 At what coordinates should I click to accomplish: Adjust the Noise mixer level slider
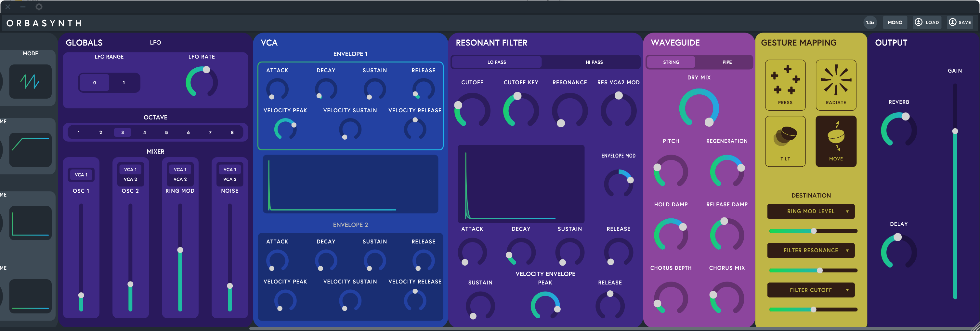pos(230,257)
